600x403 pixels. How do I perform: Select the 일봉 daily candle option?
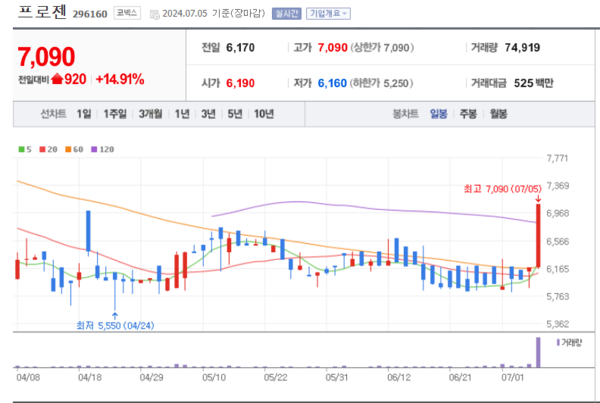pyautogui.click(x=438, y=114)
